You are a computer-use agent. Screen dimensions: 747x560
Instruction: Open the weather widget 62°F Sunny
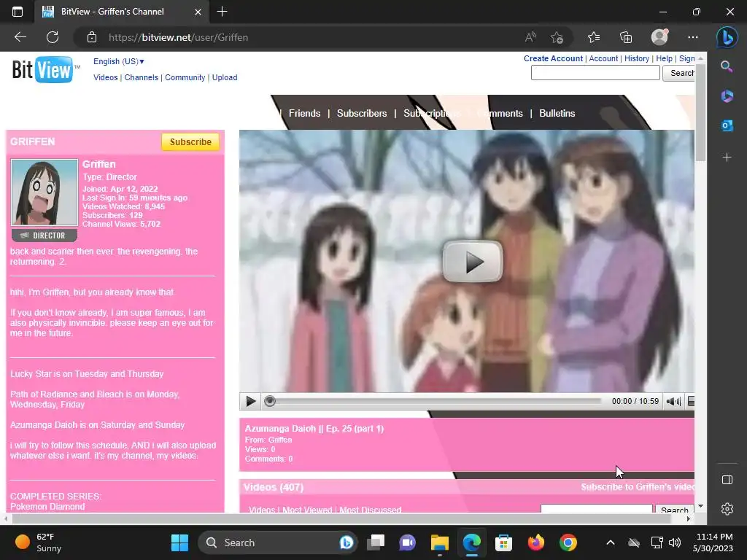pos(38,542)
